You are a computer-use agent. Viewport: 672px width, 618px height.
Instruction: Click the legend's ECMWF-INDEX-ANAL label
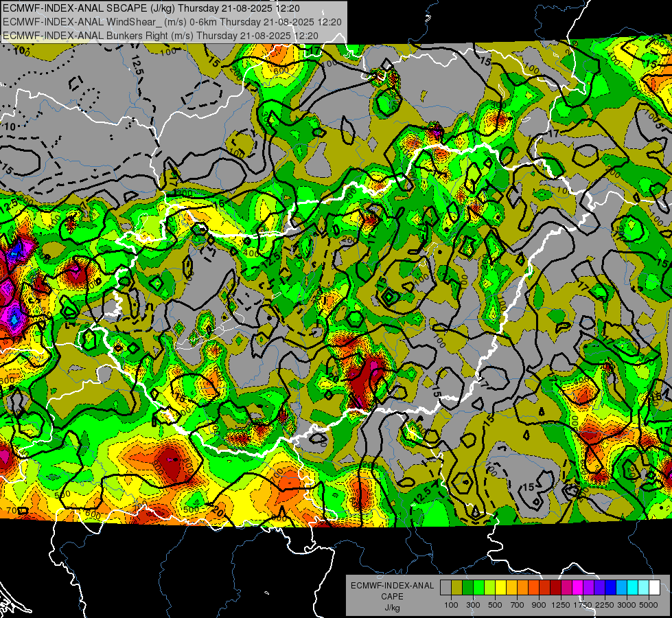click(393, 586)
